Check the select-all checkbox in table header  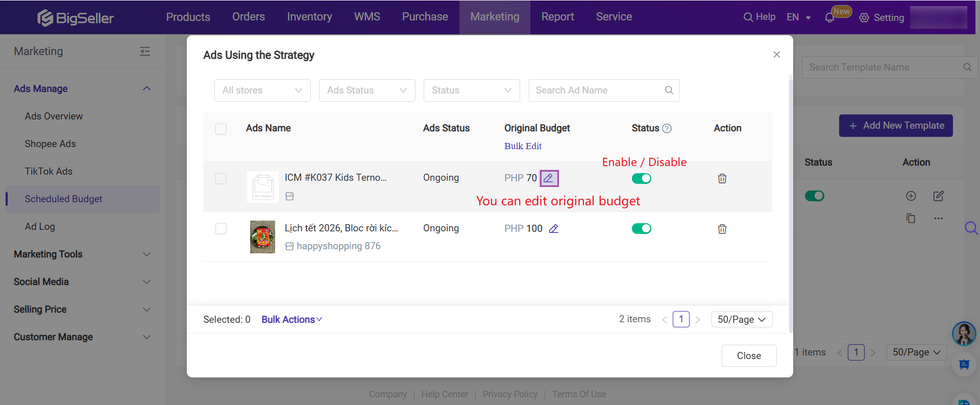coord(220,129)
